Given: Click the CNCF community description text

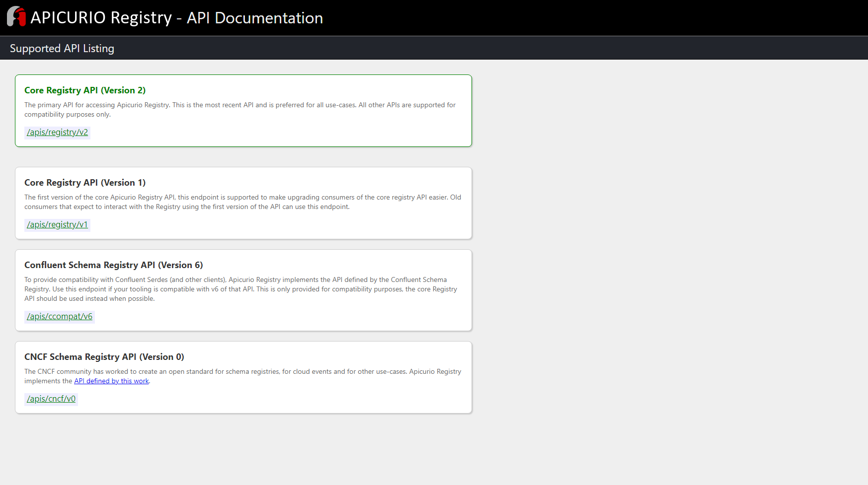Looking at the screenshot, I should pyautogui.click(x=242, y=376).
